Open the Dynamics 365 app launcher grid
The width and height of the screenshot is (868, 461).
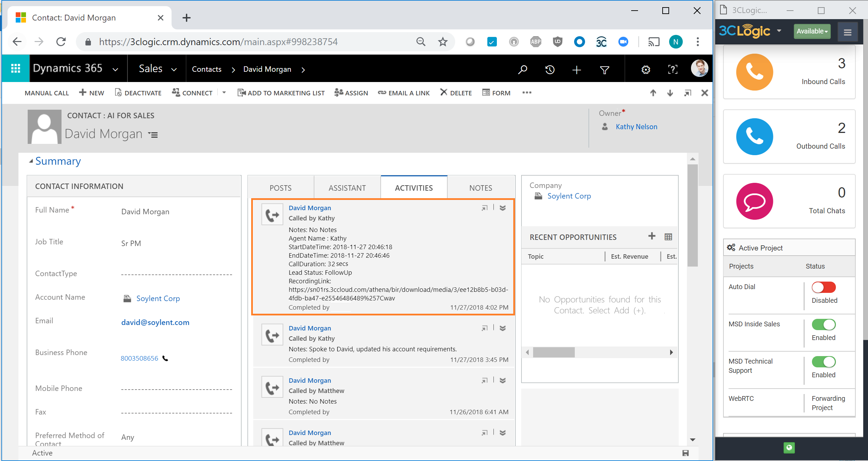(16, 69)
